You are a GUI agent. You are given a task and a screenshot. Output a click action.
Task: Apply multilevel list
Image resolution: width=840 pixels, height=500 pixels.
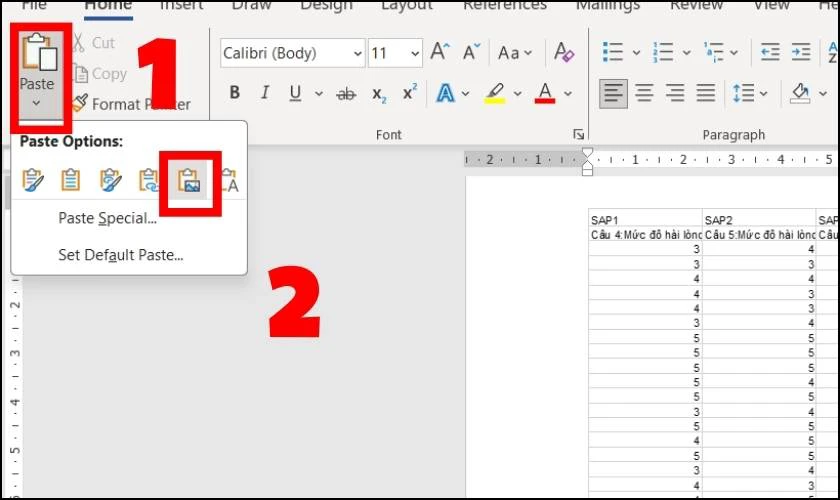coord(713,52)
